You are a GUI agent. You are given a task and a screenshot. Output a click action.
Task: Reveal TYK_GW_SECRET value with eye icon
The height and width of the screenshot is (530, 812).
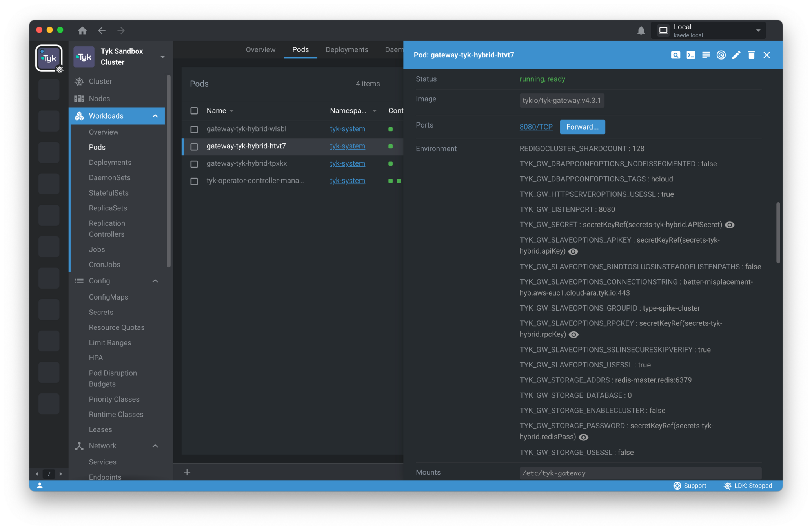pos(730,225)
